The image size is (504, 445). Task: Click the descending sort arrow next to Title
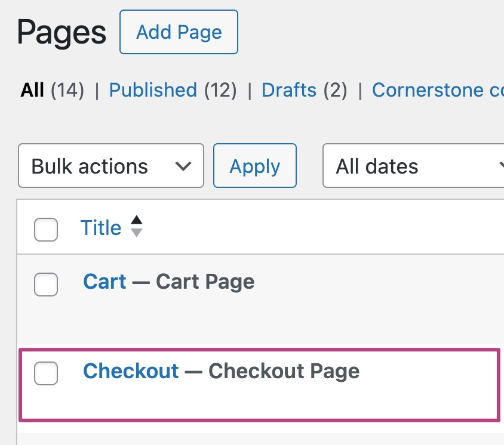pyautogui.click(x=137, y=233)
